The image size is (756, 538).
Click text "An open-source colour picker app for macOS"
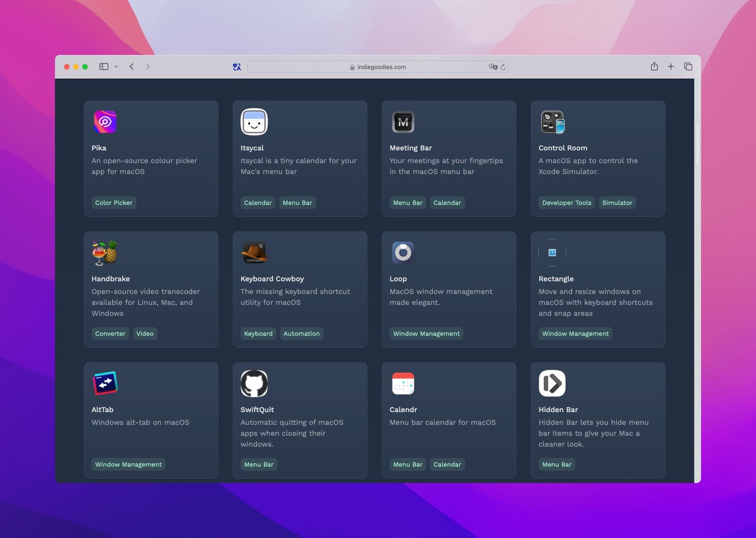tap(144, 166)
